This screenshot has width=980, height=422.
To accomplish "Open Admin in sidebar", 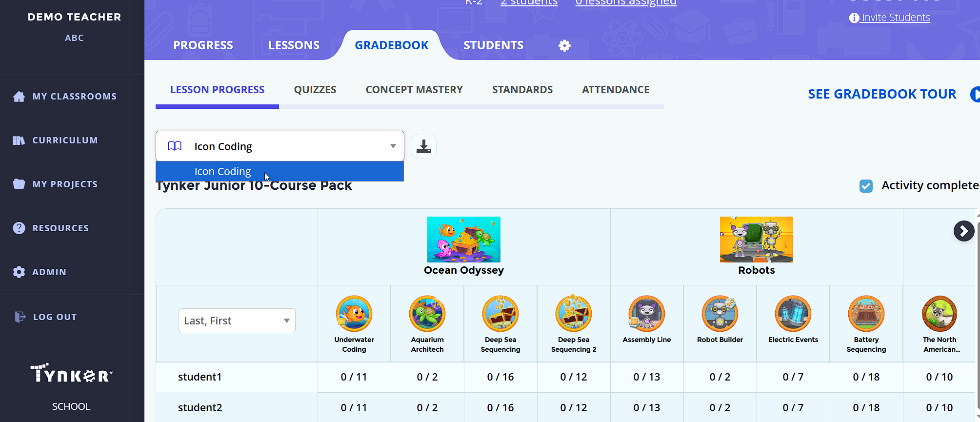I will point(49,272).
